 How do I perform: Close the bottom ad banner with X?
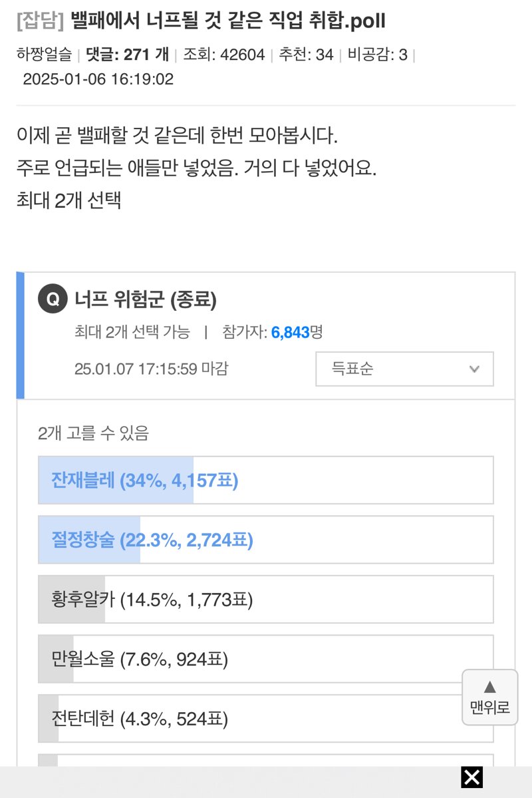coord(471,777)
